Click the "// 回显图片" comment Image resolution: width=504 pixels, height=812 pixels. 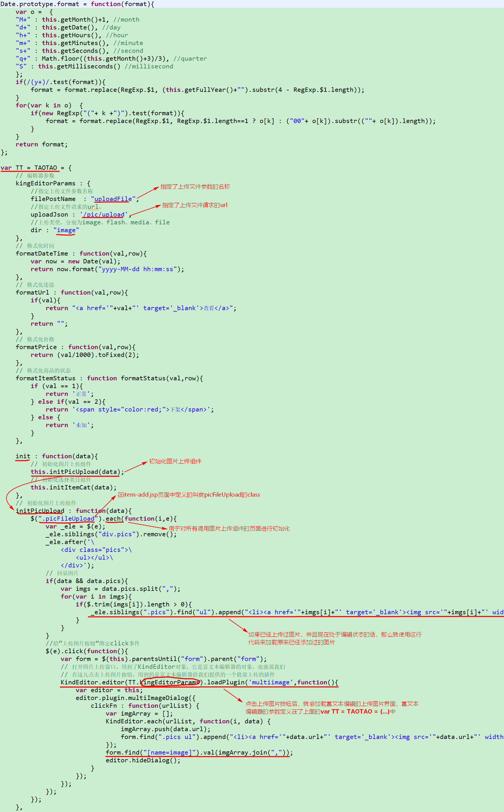coord(62,573)
